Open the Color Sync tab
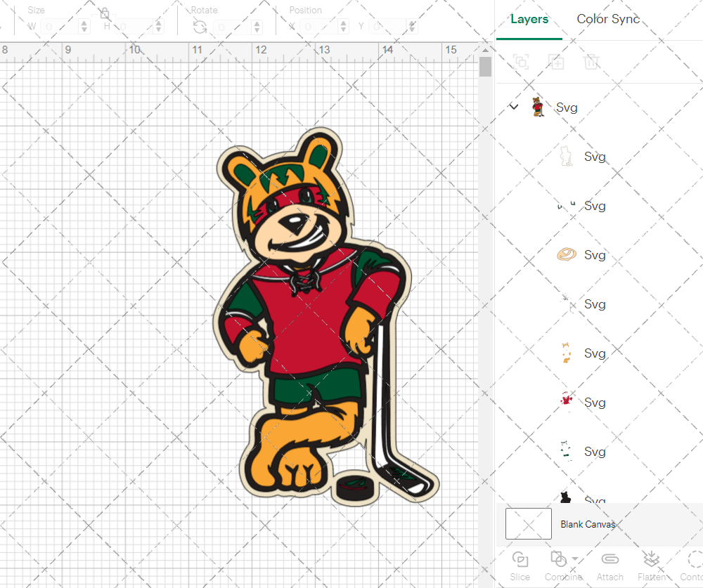The image size is (703, 588). [x=608, y=19]
